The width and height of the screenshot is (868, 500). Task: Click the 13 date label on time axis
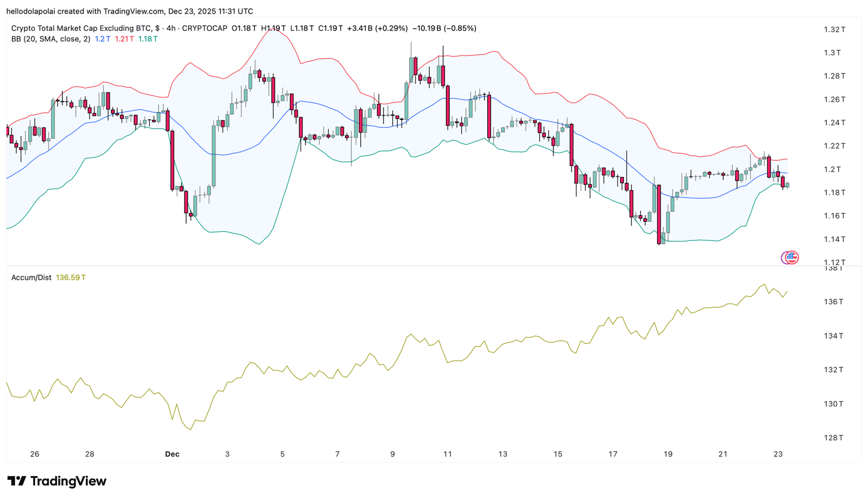[503, 454]
